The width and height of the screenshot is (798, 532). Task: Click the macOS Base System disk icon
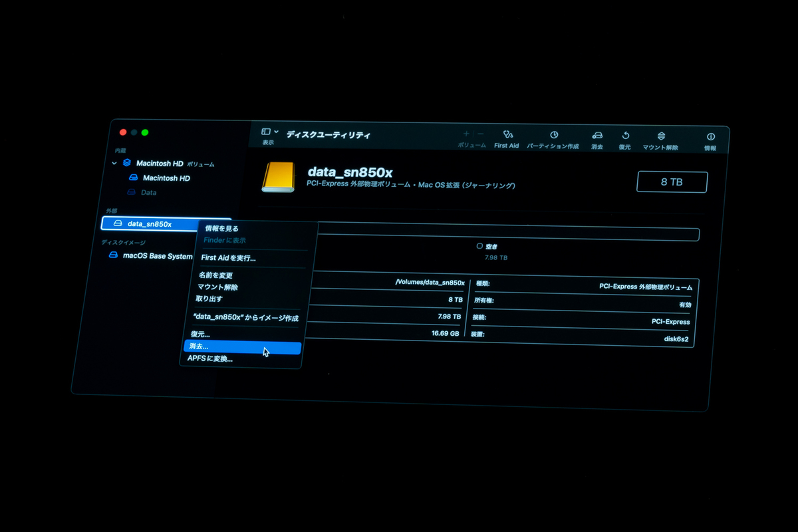(114, 255)
